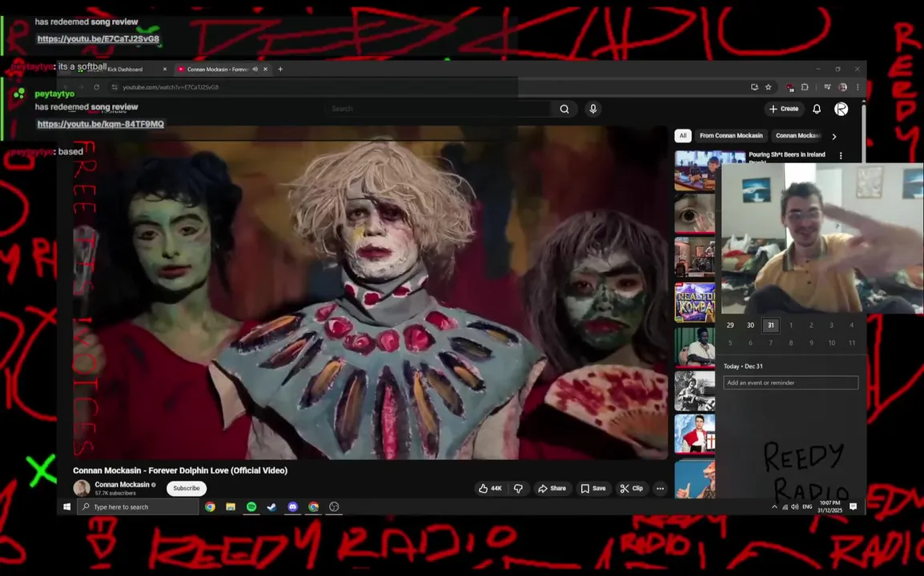This screenshot has height=576, width=924.
Task: Open Connan Mockasin channel name link
Action: 122,485
